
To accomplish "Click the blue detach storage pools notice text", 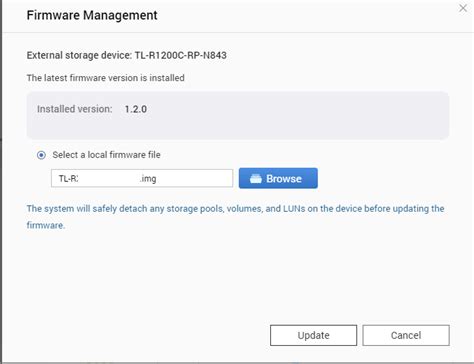I will tap(235, 217).
